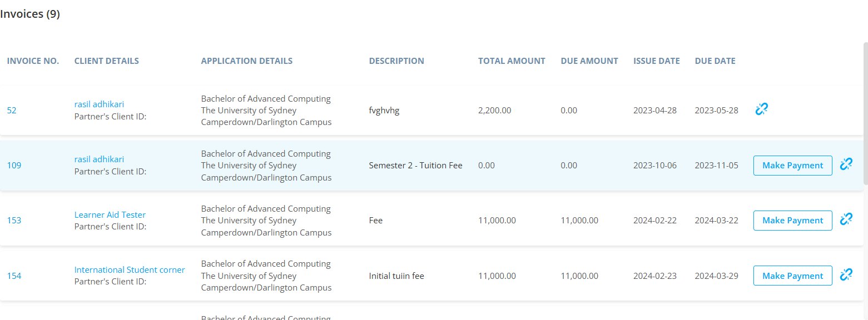Click the DUE AMOUNT column header

click(x=589, y=61)
